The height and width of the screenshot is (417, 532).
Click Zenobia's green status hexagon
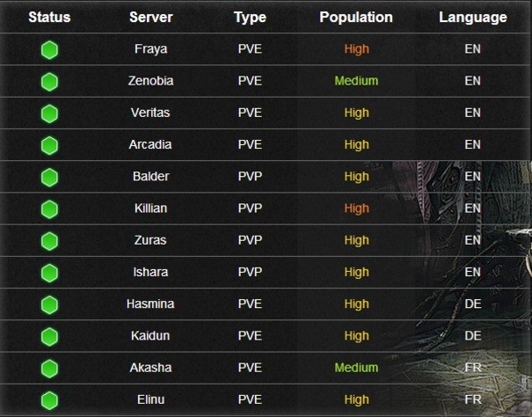[x=49, y=82]
